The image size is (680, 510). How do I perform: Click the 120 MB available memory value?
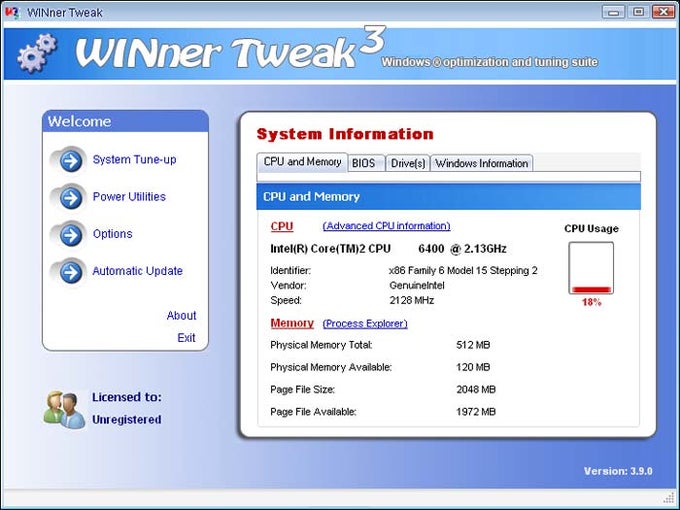(x=473, y=367)
